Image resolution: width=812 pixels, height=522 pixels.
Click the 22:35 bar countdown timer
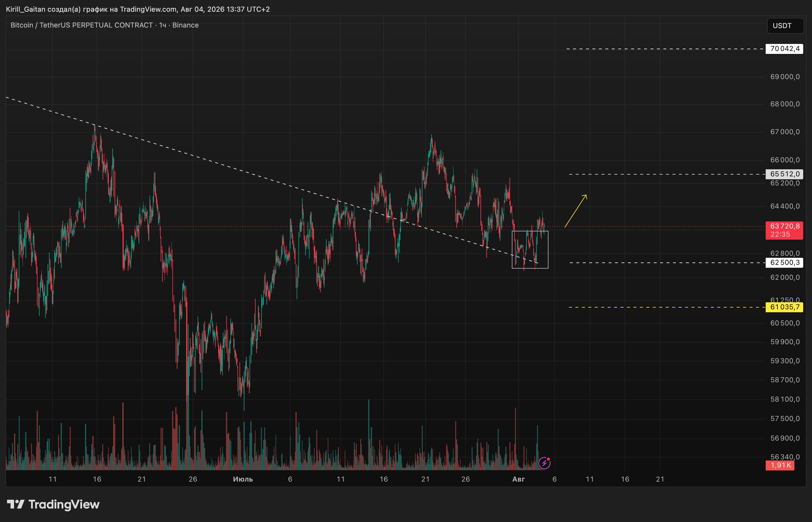click(x=780, y=235)
